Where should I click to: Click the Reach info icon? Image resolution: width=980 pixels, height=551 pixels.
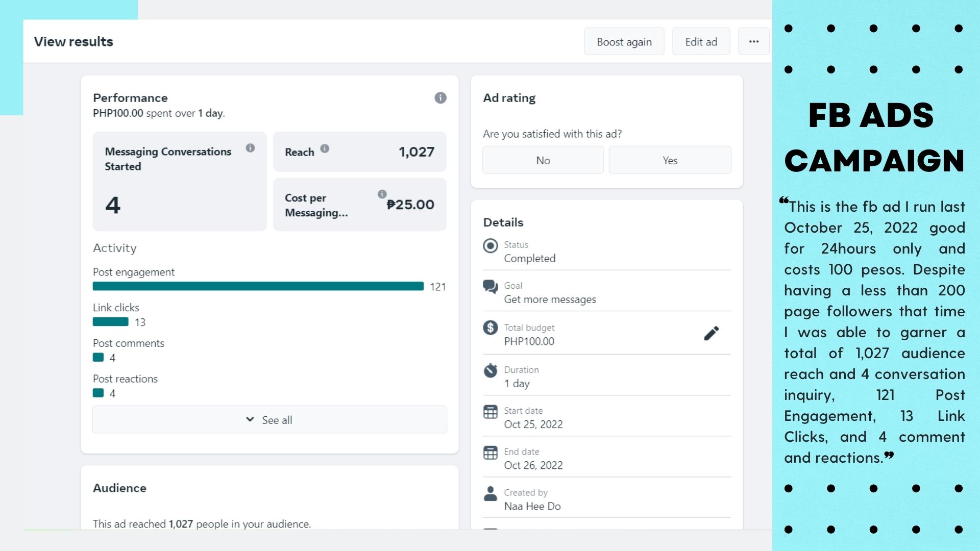(325, 148)
